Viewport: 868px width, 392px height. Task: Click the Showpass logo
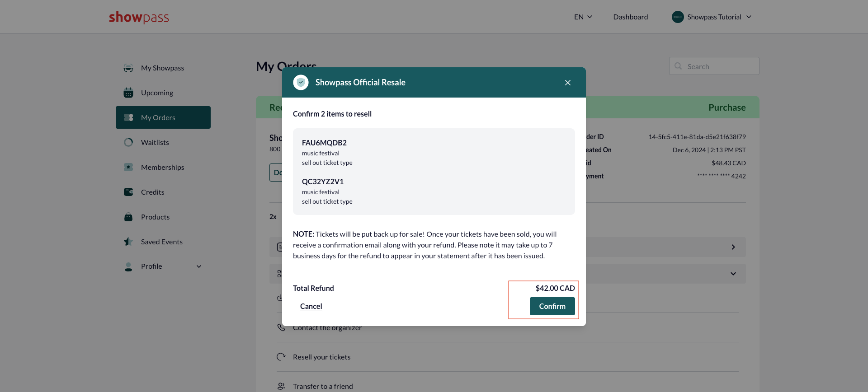pyautogui.click(x=139, y=17)
